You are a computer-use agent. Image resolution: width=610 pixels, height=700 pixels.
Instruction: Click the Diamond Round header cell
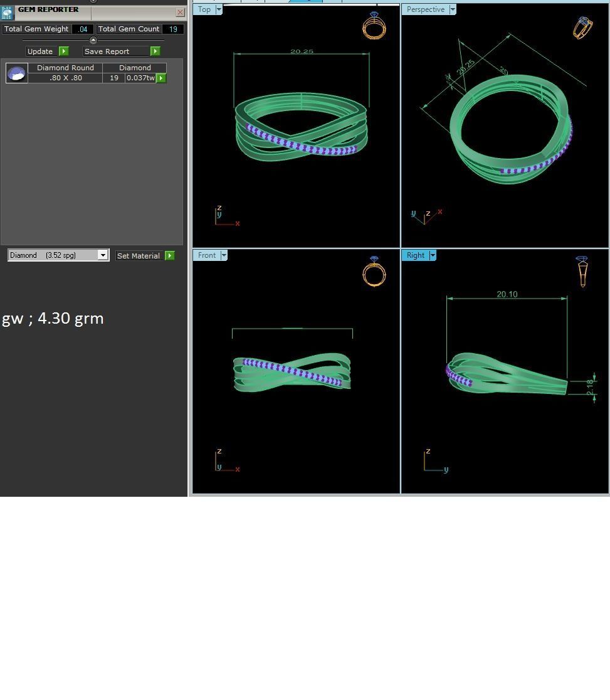coord(66,68)
